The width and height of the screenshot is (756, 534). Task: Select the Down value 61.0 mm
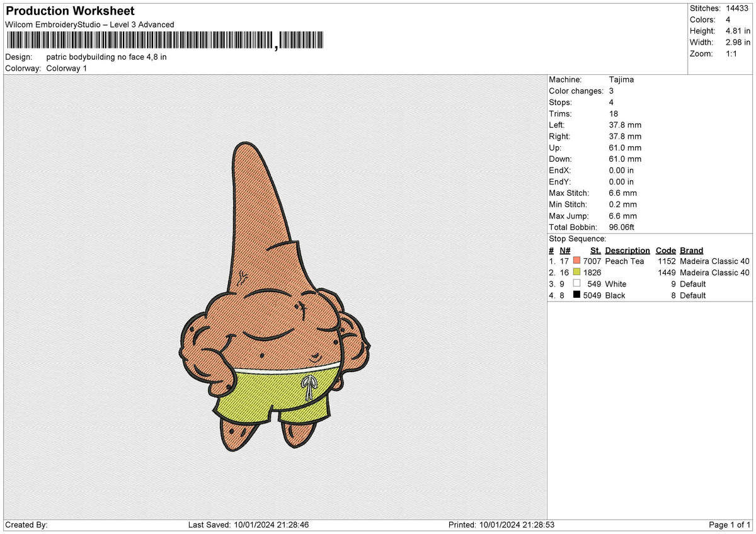(625, 159)
